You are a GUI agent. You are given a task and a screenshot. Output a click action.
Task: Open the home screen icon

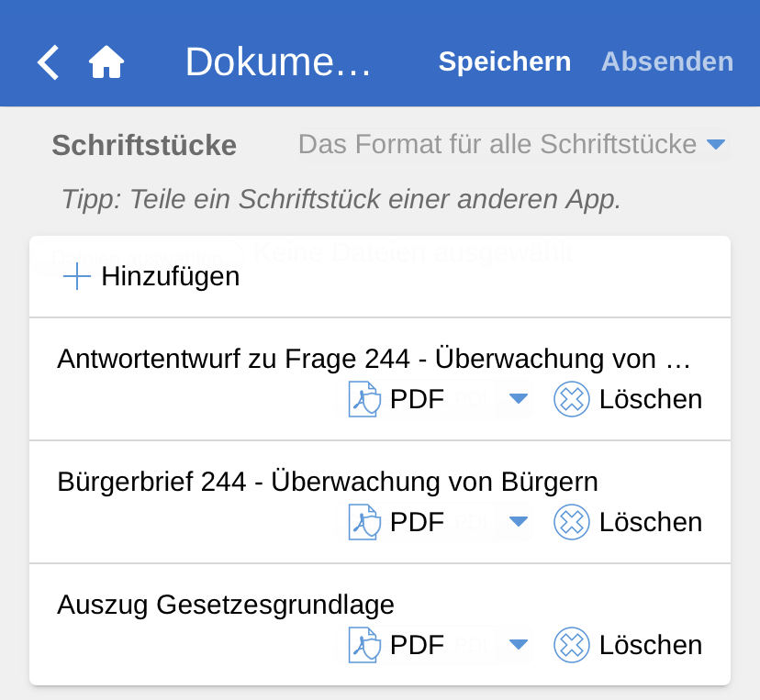(x=106, y=62)
